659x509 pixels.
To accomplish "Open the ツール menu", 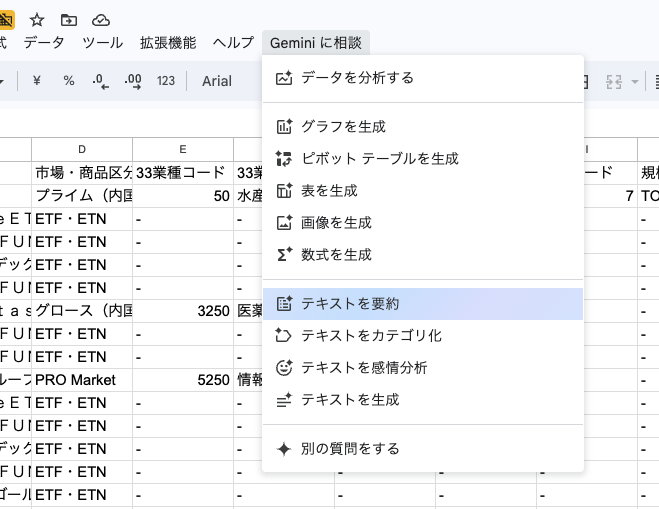I will click(103, 42).
